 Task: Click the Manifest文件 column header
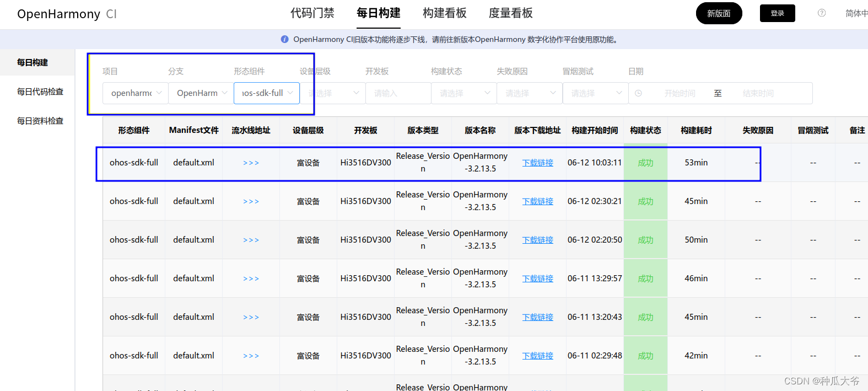194,130
